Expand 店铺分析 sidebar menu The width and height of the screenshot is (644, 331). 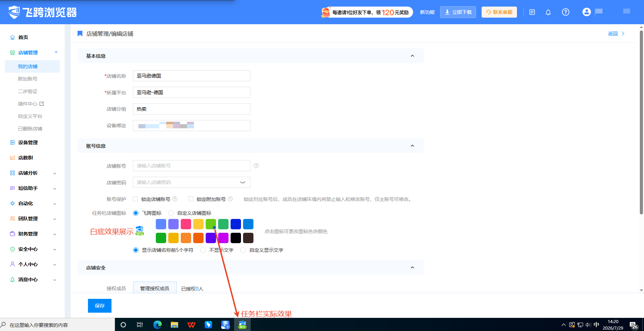pyautogui.click(x=55, y=173)
